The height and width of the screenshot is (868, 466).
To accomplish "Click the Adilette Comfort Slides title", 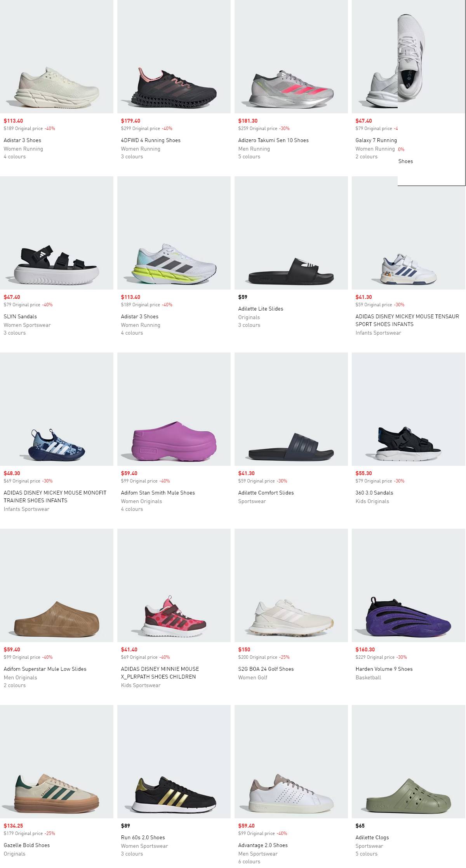I will [266, 493].
